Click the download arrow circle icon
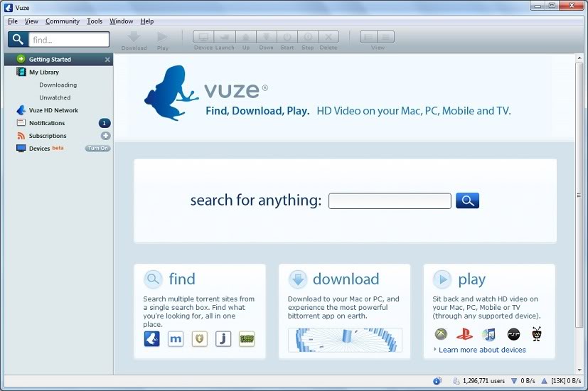The image size is (588, 391). point(298,279)
